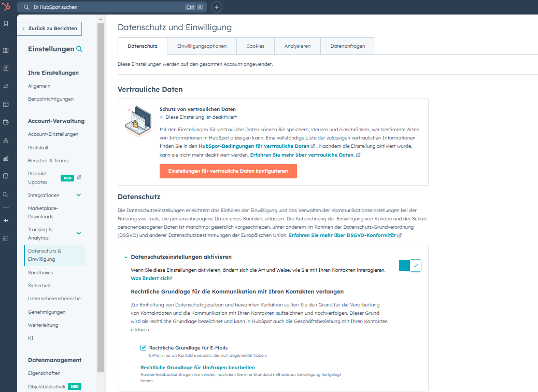Open the workspaces grid icon
The width and height of the screenshot is (538, 392).
click(6, 50)
